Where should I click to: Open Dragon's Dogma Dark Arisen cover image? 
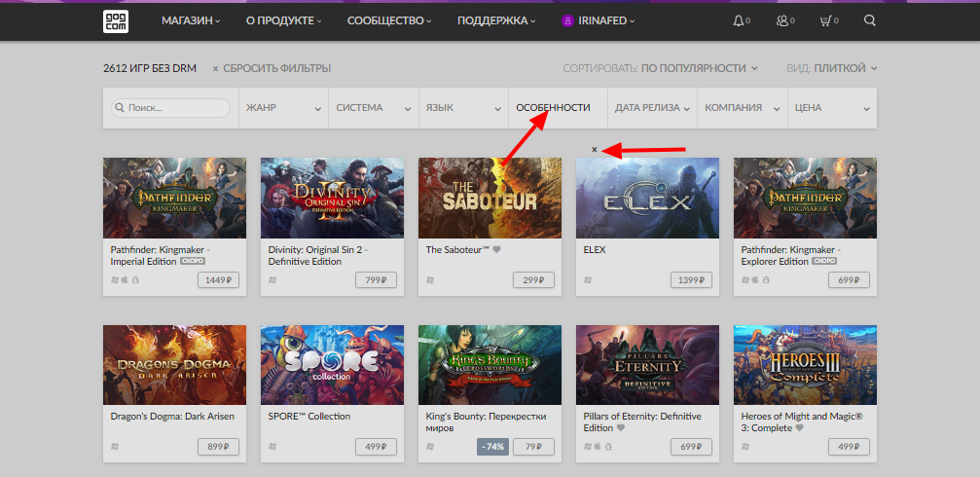pyautogui.click(x=174, y=365)
